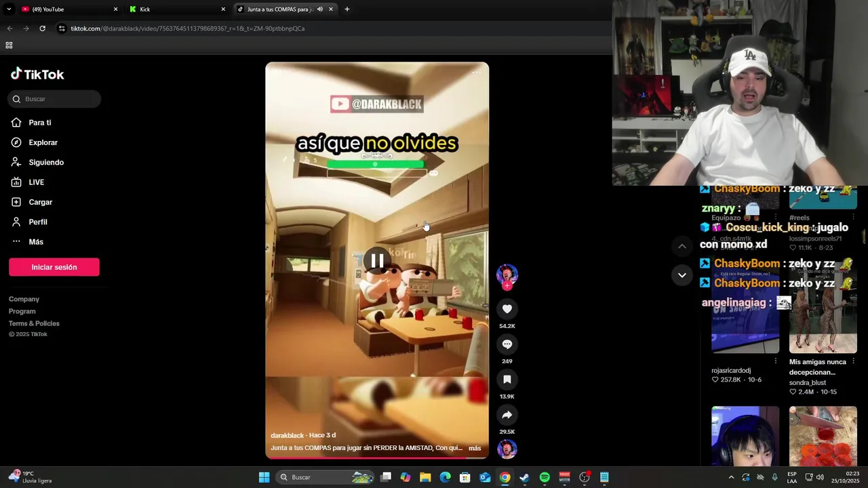The image size is (868, 488).
Task: Click the TikTok logo
Action: coord(37,74)
